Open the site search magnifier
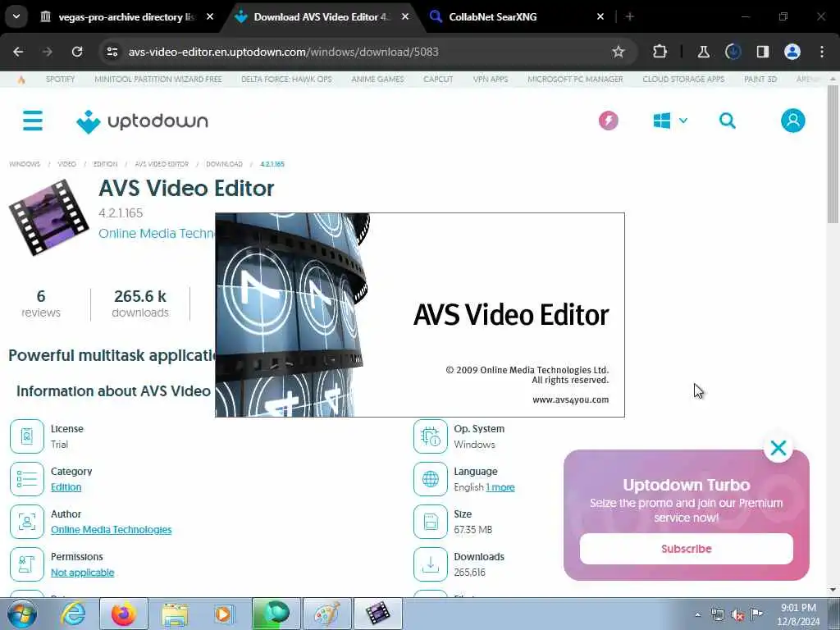The image size is (840, 630). (x=727, y=121)
